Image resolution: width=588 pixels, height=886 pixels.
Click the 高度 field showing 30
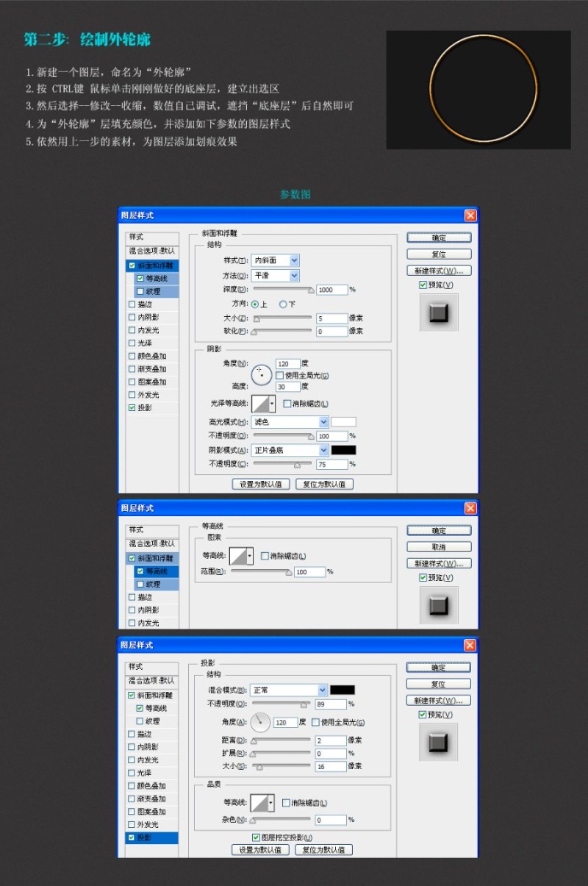pos(288,386)
